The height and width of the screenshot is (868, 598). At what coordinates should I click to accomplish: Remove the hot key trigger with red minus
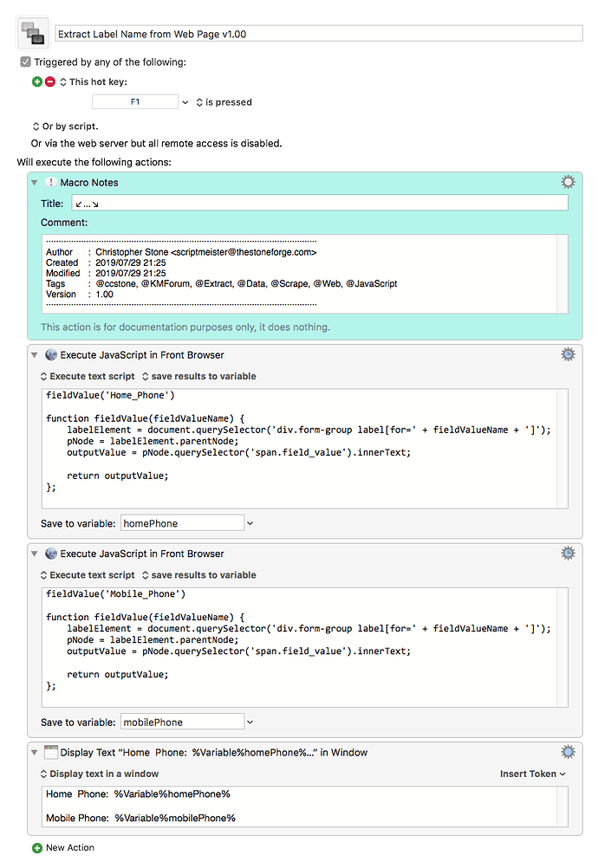coord(50,82)
